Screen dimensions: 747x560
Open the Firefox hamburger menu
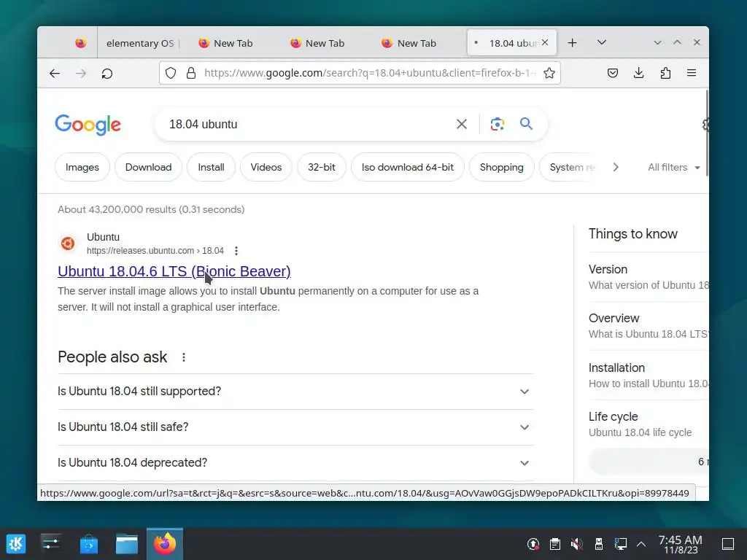click(x=692, y=73)
